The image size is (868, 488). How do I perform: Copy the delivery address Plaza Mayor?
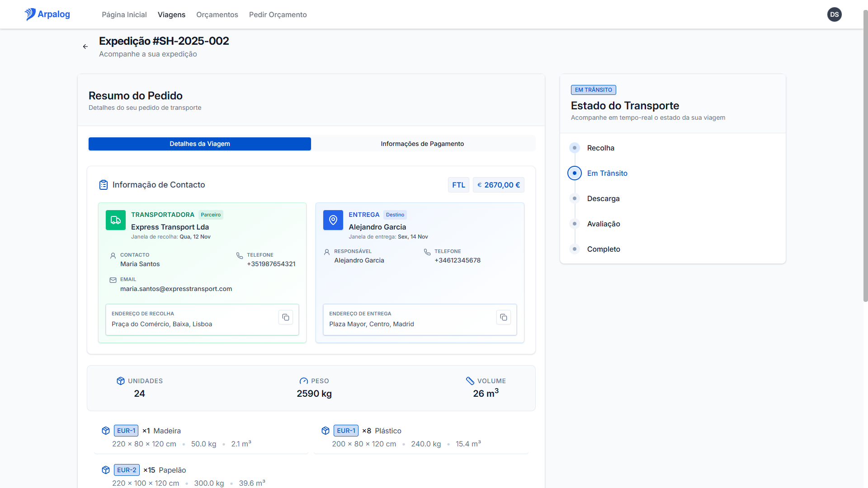point(504,318)
